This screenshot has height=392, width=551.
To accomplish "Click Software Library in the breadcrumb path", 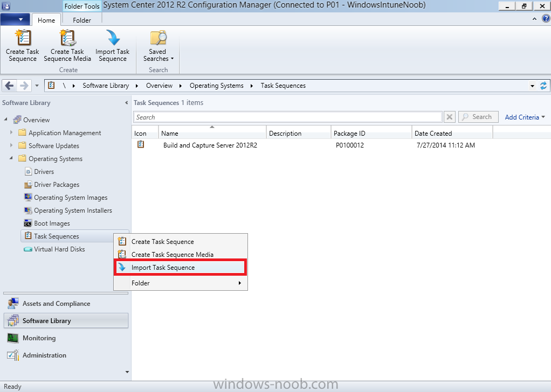I will pos(106,86).
